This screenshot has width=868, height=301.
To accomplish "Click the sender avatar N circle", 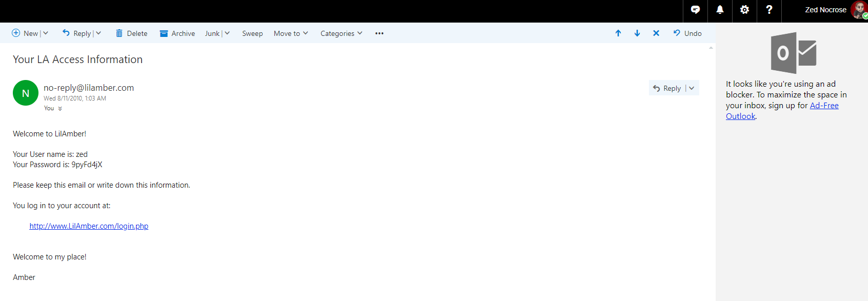I will tap(26, 93).
